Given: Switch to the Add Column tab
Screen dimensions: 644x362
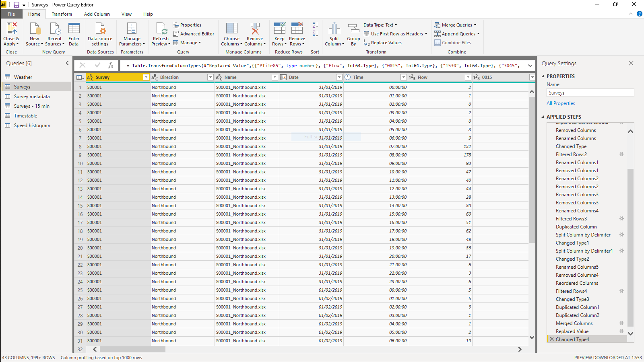Looking at the screenshot, I should pyautogui.click(x=97, y=14).
